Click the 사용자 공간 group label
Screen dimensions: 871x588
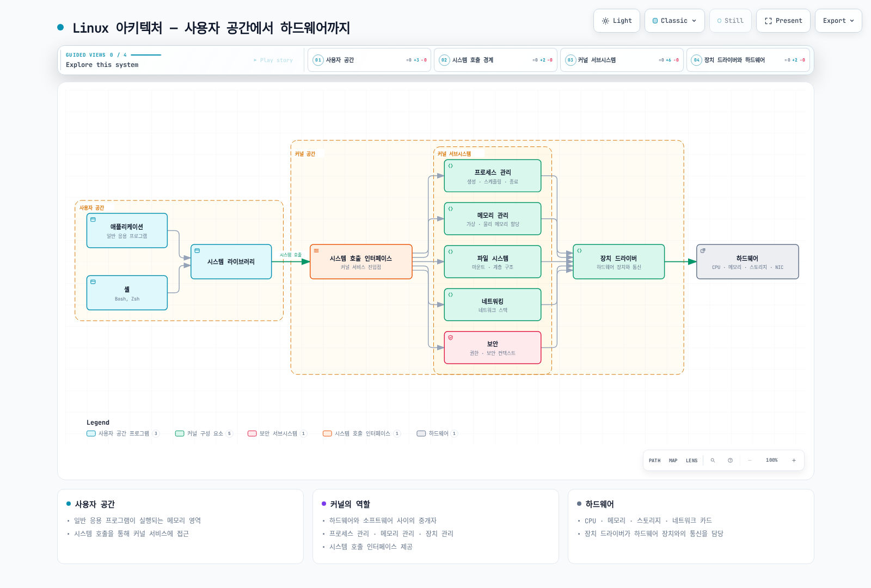[91, 208]
